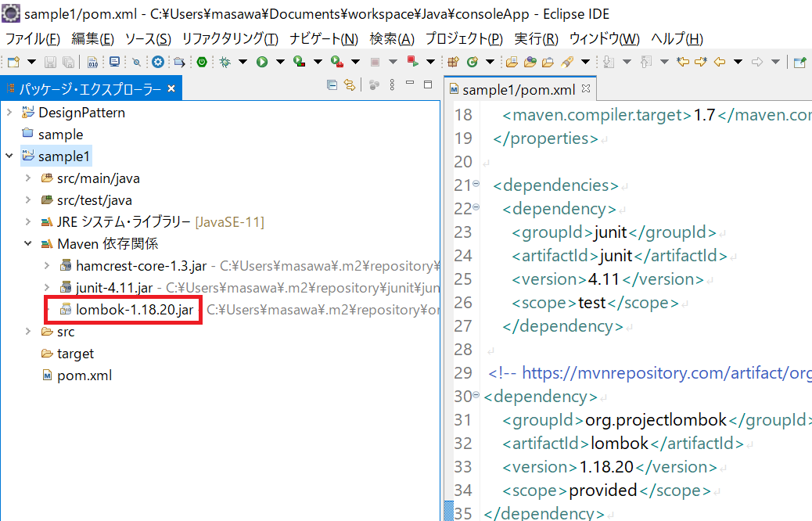Expand JRE システム・ライブラリー node
The height and width of the screenshot is (521, 812).
28,221
